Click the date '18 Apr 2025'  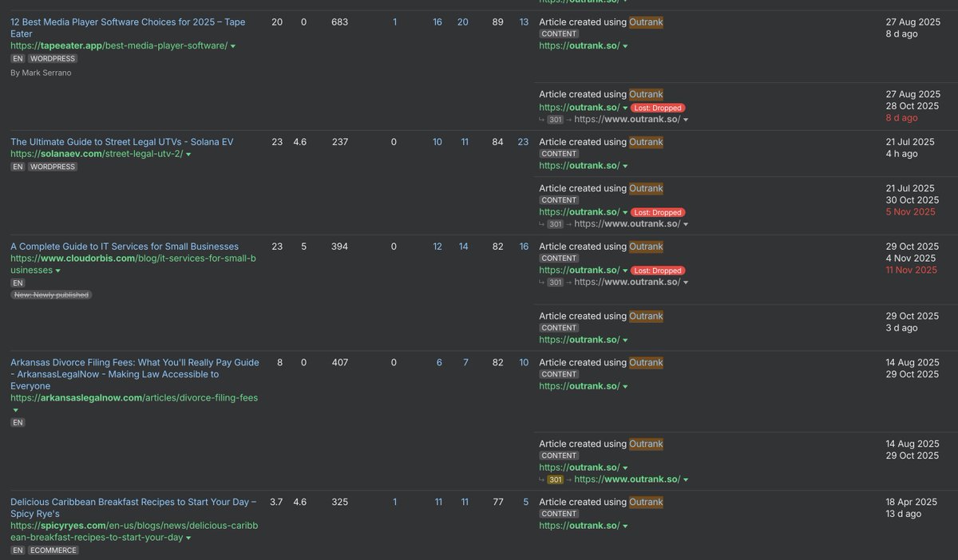tap(912, 502)
